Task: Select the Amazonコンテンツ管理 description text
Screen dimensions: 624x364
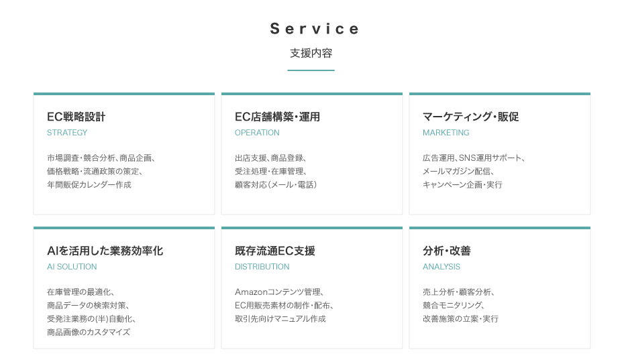Action: [279, 292]
